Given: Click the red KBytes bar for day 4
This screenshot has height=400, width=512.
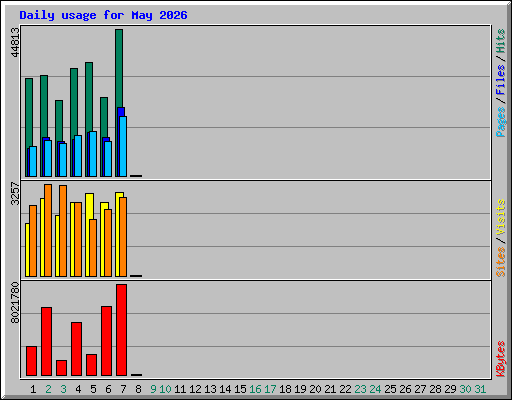Looking at the screenshot, I should click(76, 349).
